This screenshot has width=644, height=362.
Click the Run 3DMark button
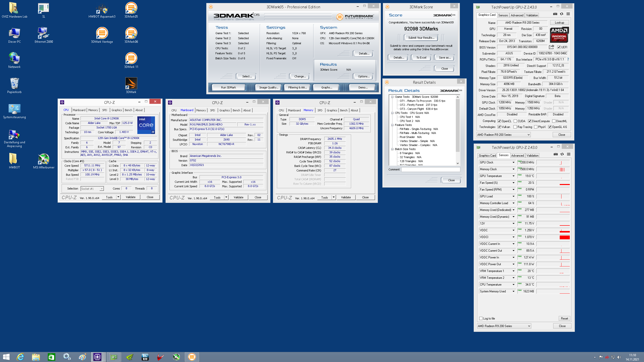[228, 87]
